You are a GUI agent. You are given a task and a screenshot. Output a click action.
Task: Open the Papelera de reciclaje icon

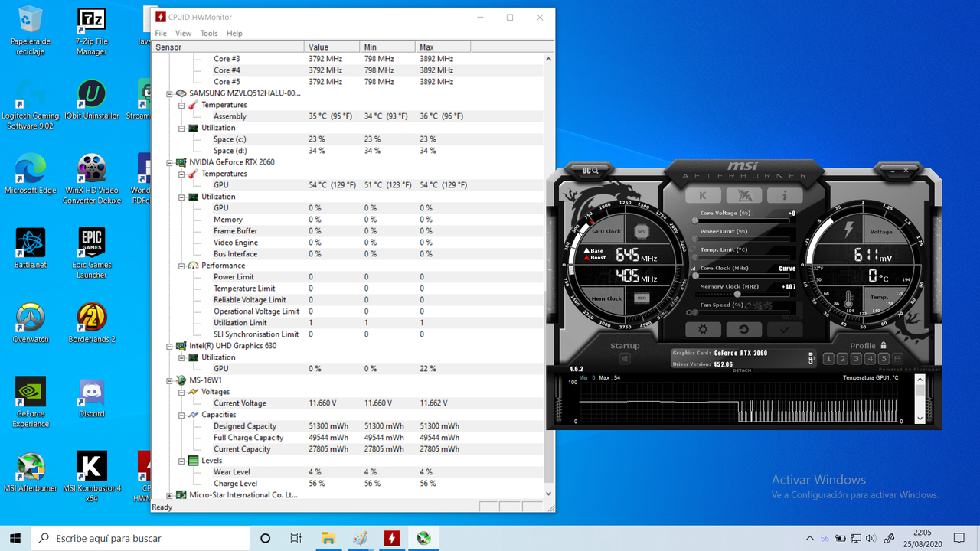[x=31, y=31]
